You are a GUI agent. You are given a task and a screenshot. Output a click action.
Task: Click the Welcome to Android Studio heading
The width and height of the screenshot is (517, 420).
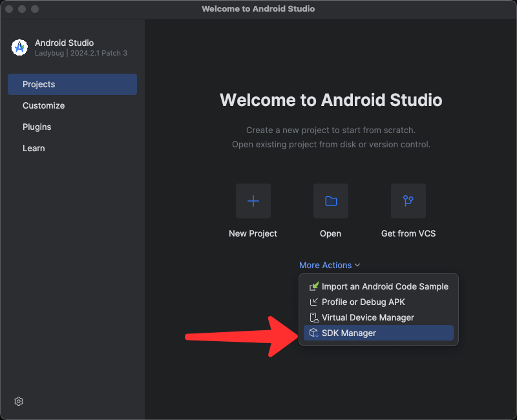pyautogui.click(x=331, y=100)
